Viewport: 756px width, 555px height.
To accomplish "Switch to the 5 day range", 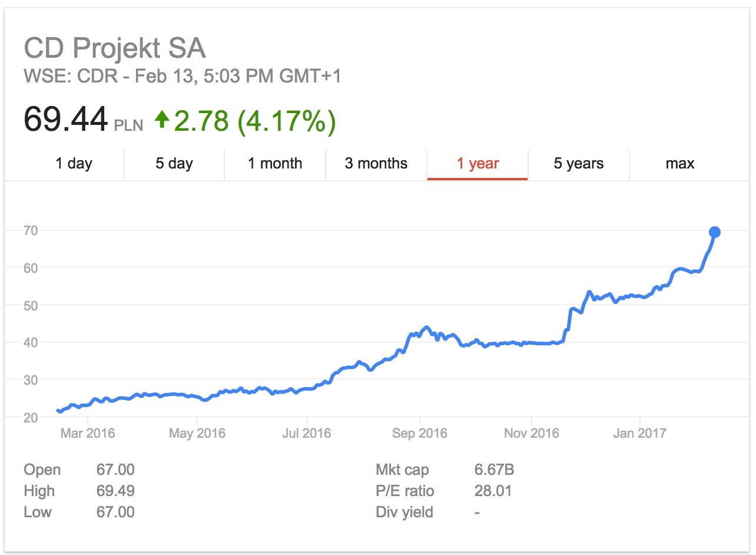I will 174,163.
